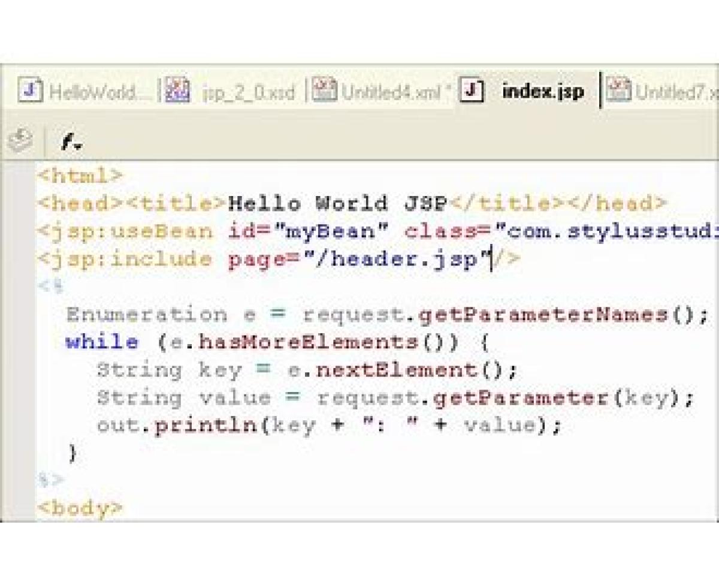Click the jsp_2_0.xsd tab's schema icon

177,91
